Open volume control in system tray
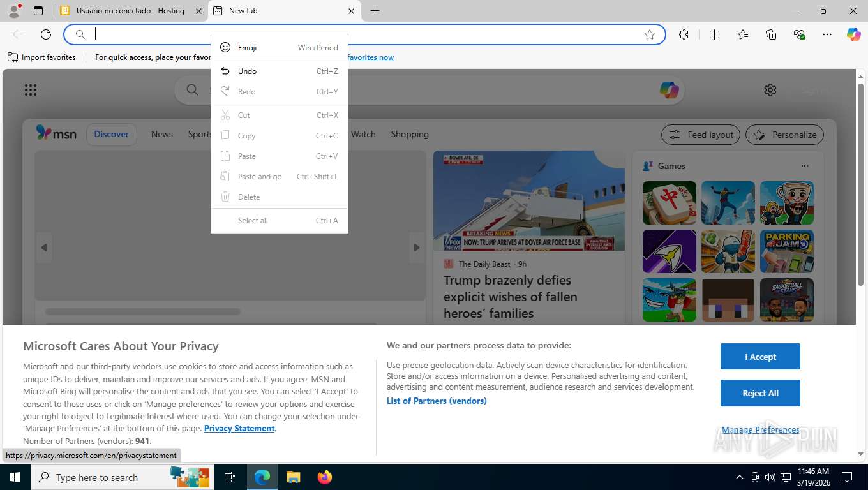 [x=770, y=477]
